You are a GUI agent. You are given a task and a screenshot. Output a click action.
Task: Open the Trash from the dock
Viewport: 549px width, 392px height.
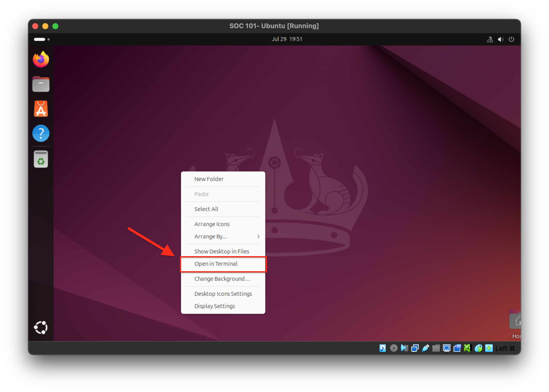point(41,159)
